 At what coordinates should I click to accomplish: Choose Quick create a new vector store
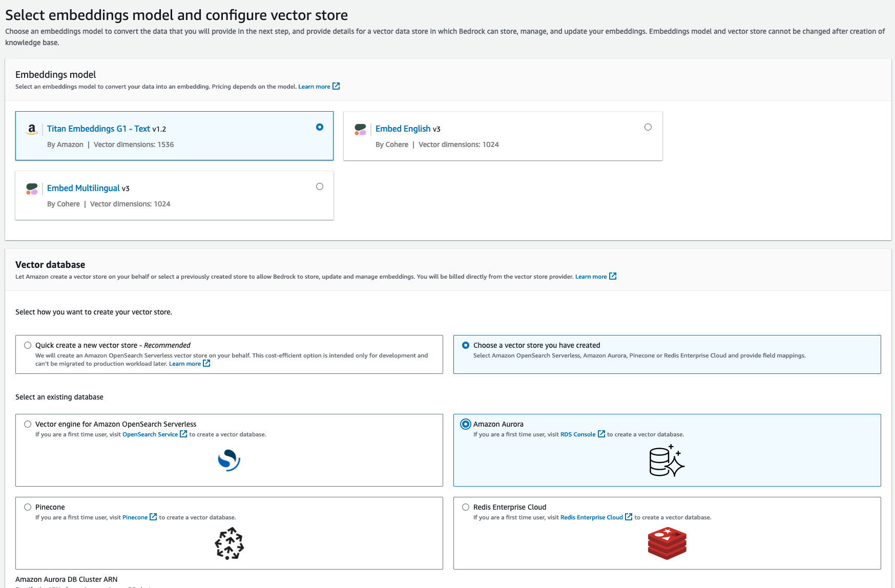(x=28, y=345)
